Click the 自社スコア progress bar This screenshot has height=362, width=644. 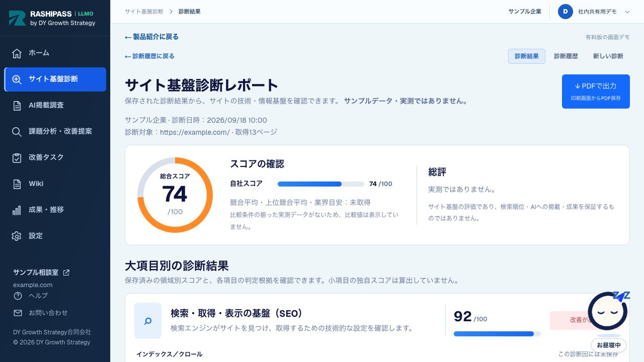coord(321,184)
